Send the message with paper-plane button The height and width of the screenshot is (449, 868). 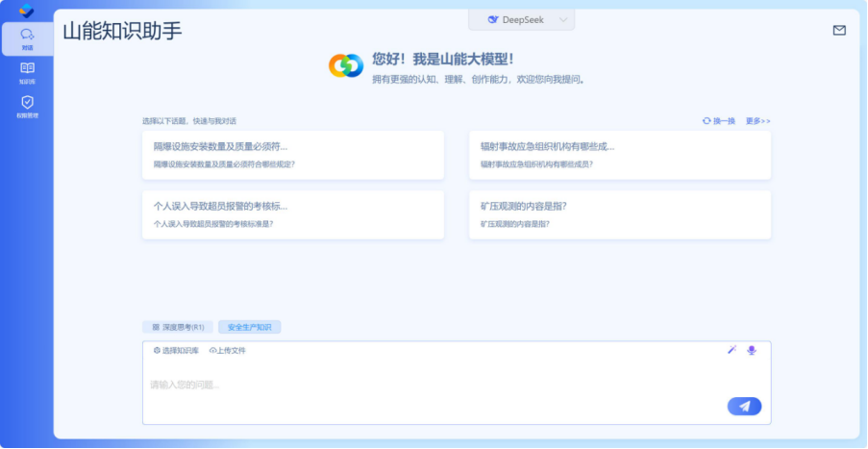(x=744, y=406)
